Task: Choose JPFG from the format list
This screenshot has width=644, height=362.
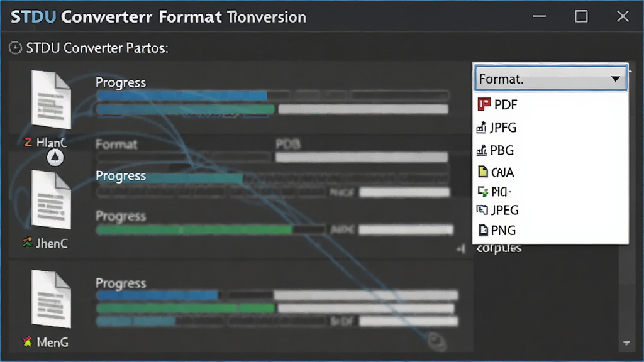Action: point(550,128)
